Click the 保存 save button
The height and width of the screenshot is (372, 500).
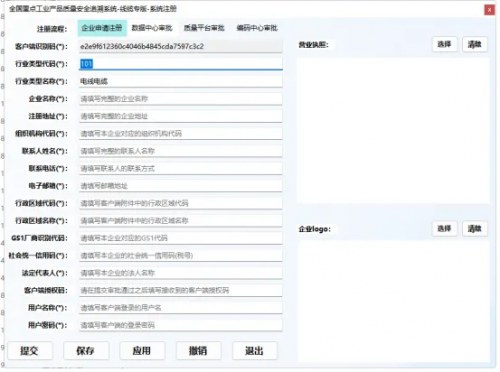click(86, 350)
